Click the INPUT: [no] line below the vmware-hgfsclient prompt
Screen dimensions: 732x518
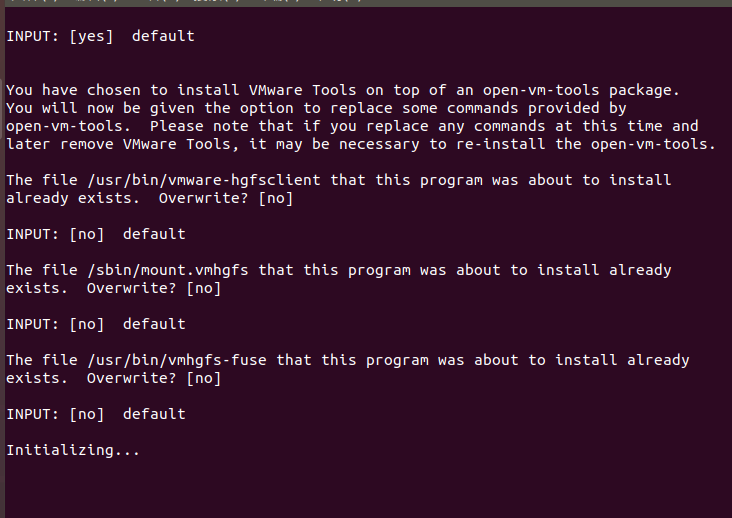point(96,234)
